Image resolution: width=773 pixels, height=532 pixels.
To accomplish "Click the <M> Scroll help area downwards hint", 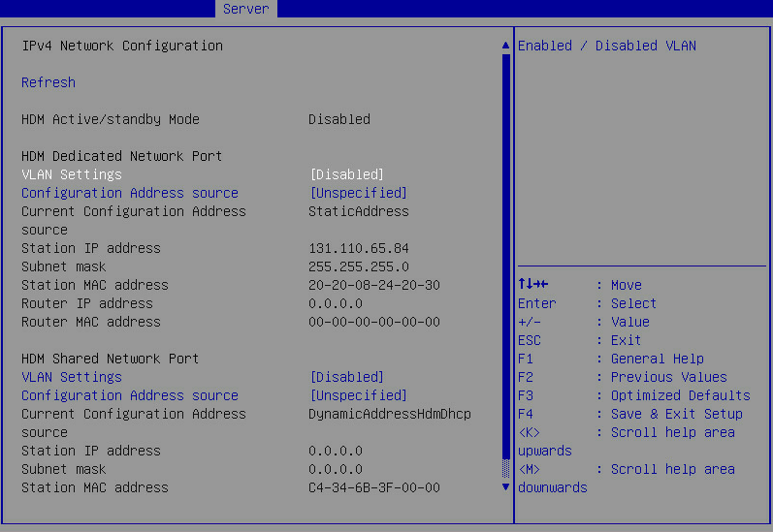I will [x=627, y=479].
